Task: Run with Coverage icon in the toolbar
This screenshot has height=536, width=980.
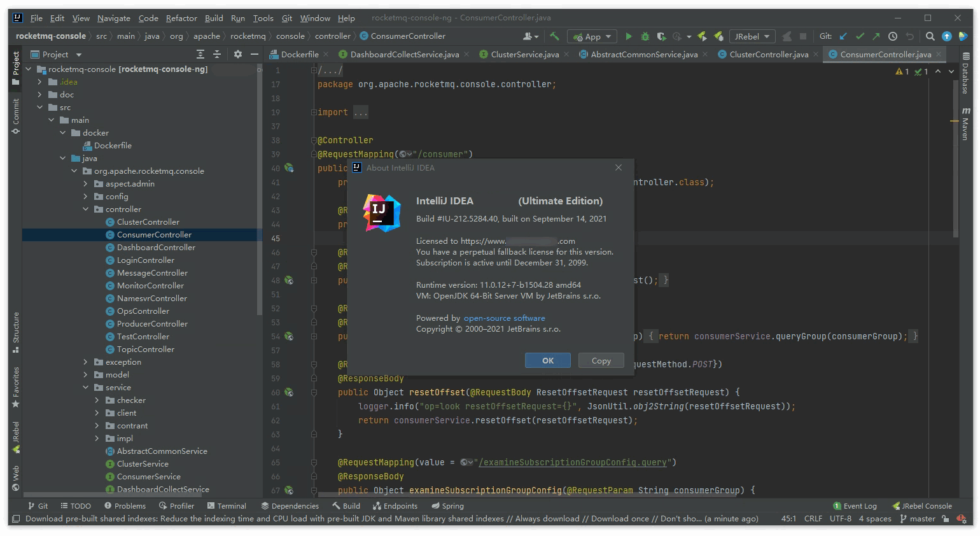Action: click(x=662, y=36)
